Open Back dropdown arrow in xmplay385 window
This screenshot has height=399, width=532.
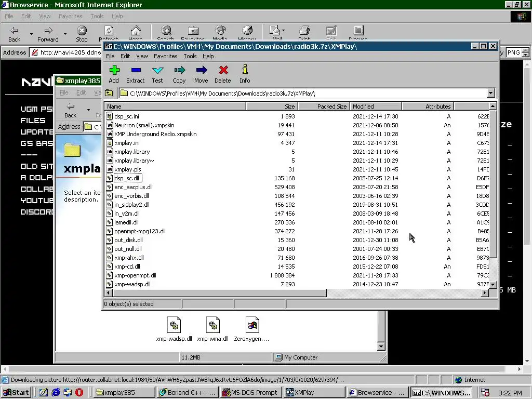point(88,110)
